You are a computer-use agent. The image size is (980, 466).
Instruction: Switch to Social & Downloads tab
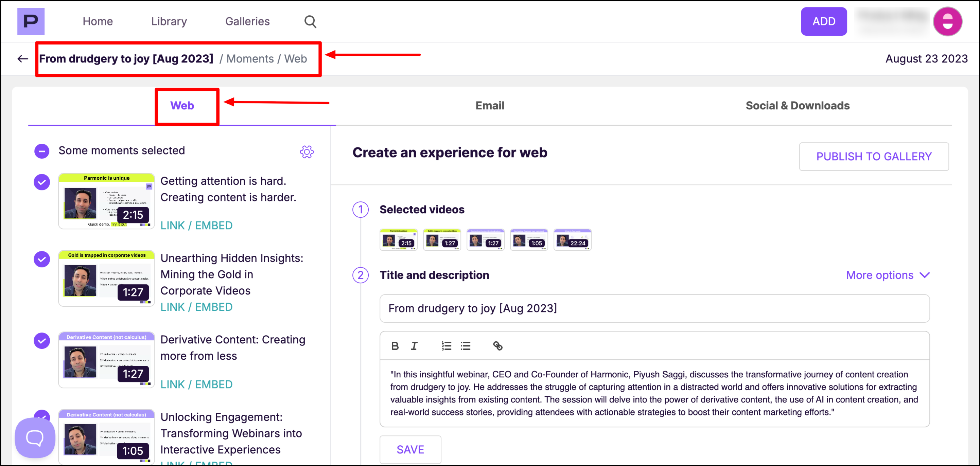[798, 105]
